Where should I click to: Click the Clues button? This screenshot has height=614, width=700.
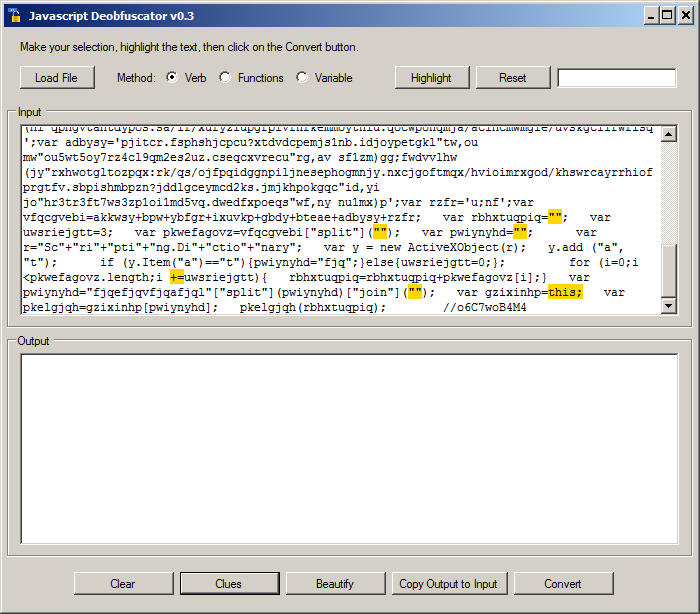(x=229, y=584)
